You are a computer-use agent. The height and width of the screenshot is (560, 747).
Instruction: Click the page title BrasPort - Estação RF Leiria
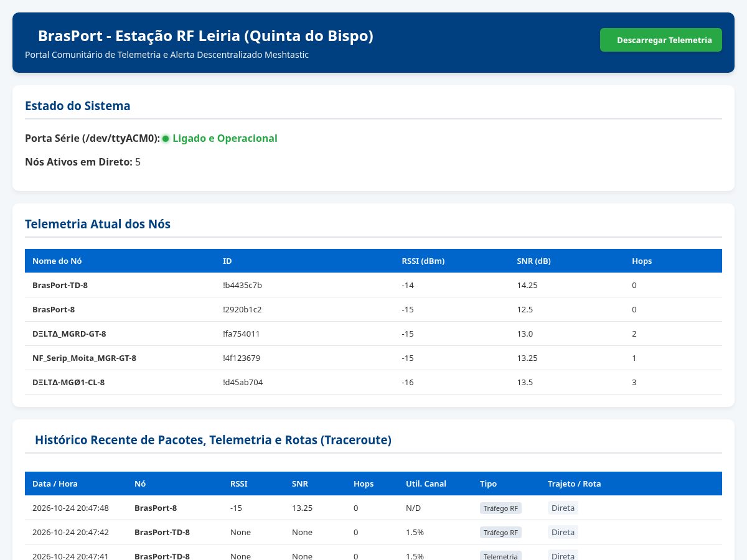(x=205, y=36)
